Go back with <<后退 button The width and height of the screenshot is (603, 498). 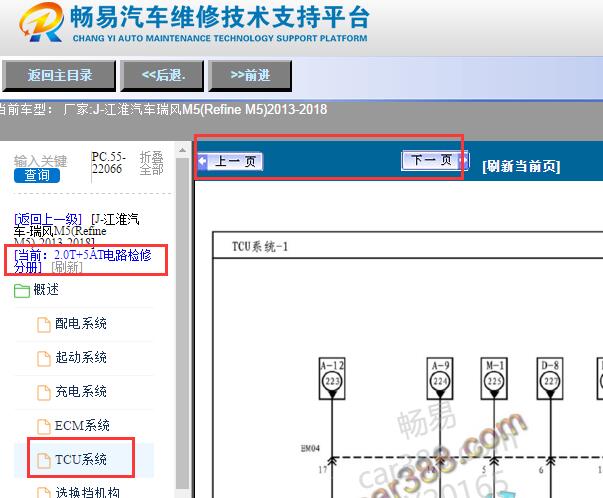162,75
